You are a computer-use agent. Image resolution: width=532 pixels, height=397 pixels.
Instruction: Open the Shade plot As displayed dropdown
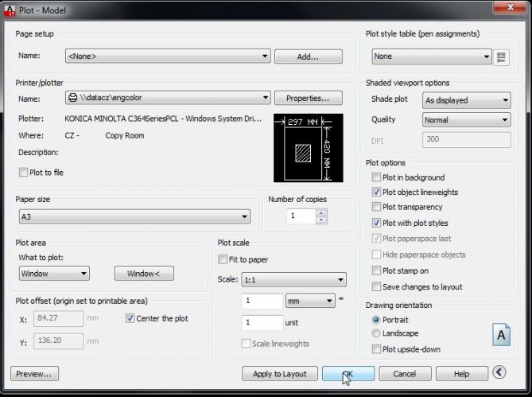[x=467, y=100]
